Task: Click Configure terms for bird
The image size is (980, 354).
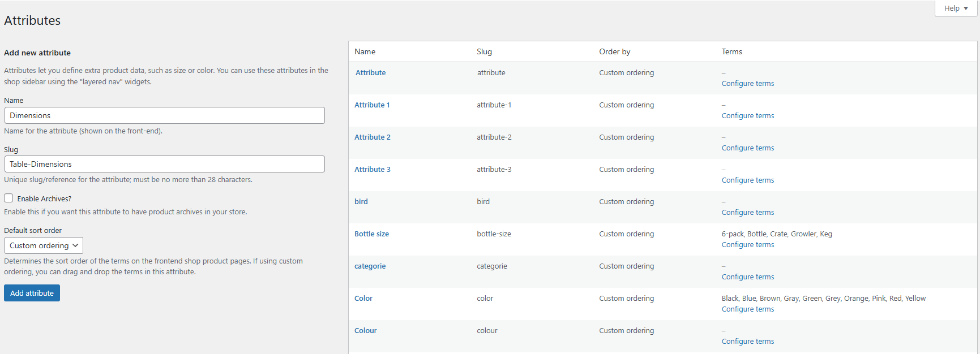Action: pos(747,213)
